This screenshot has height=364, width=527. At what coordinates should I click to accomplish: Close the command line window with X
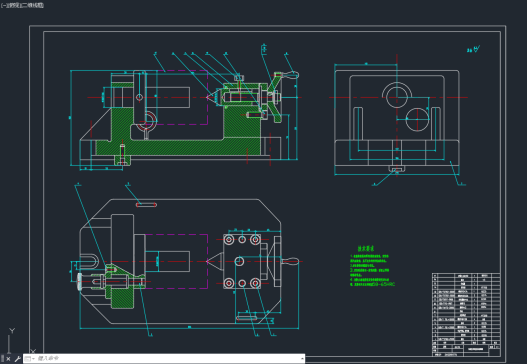(8, 359)
